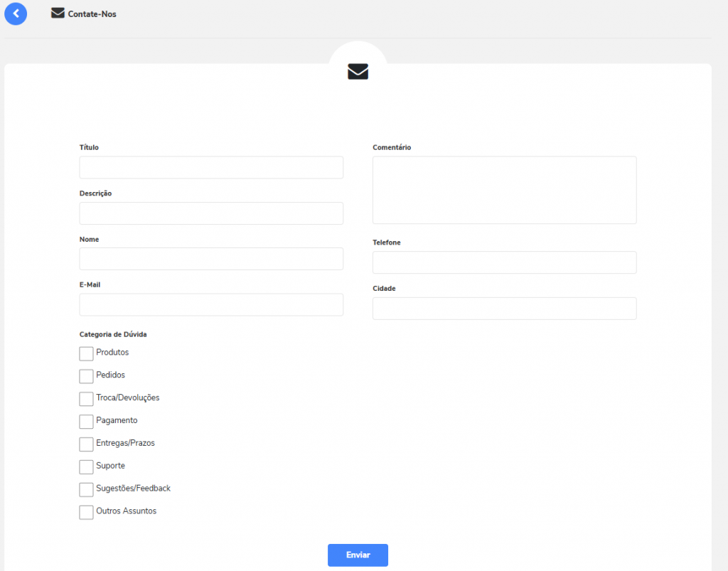This screenshot has height=571, width=728.
Task: Click the Contate-Nos page title text
Action: coord(92,14)
